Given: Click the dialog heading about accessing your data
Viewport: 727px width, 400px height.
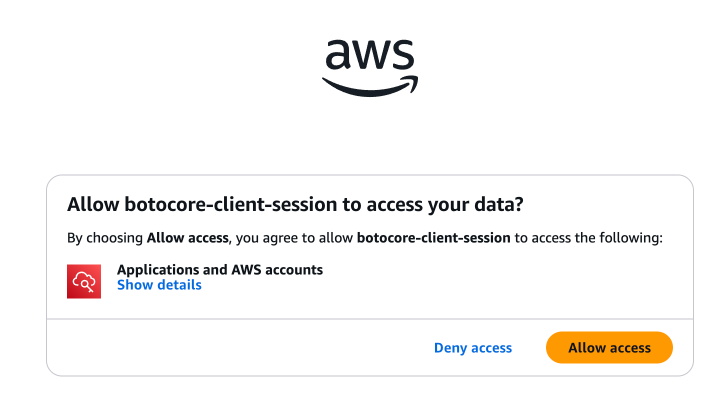Looking at the screenshot, I should (x=295, y=205).
